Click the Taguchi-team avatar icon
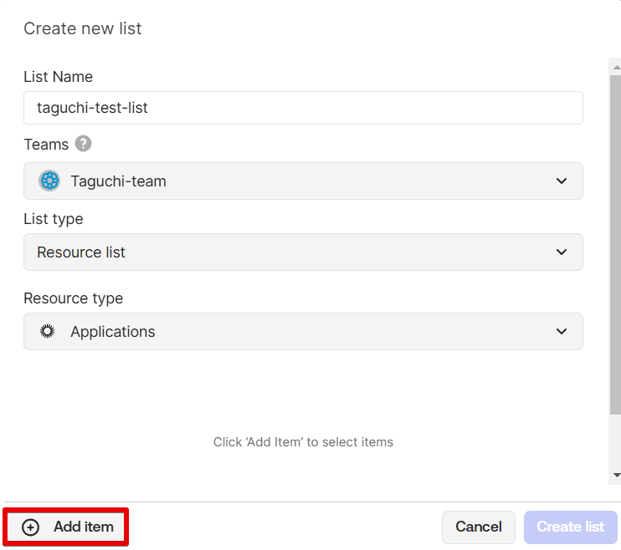621x550 pixels. coord(49,181)
